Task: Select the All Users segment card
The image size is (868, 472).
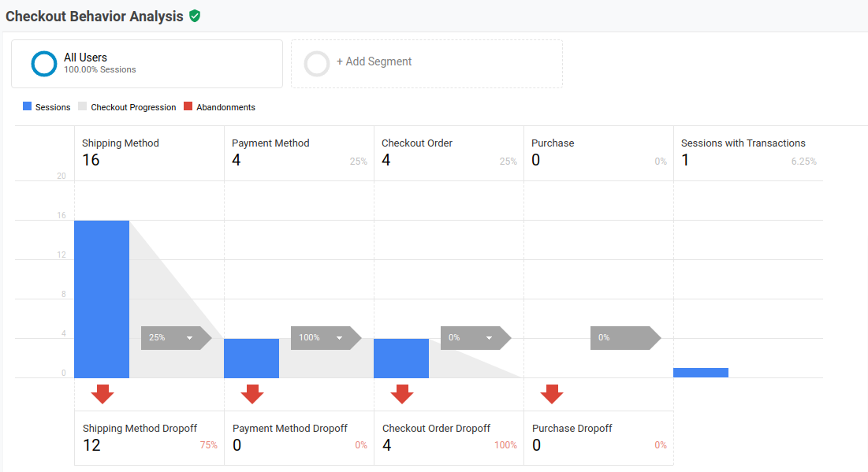Action: (x=147, y=64)
